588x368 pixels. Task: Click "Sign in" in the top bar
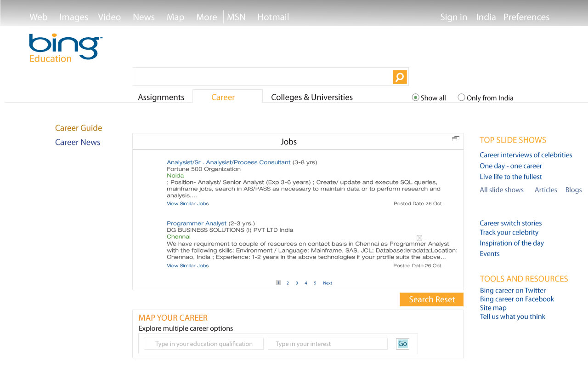point(453,17)
